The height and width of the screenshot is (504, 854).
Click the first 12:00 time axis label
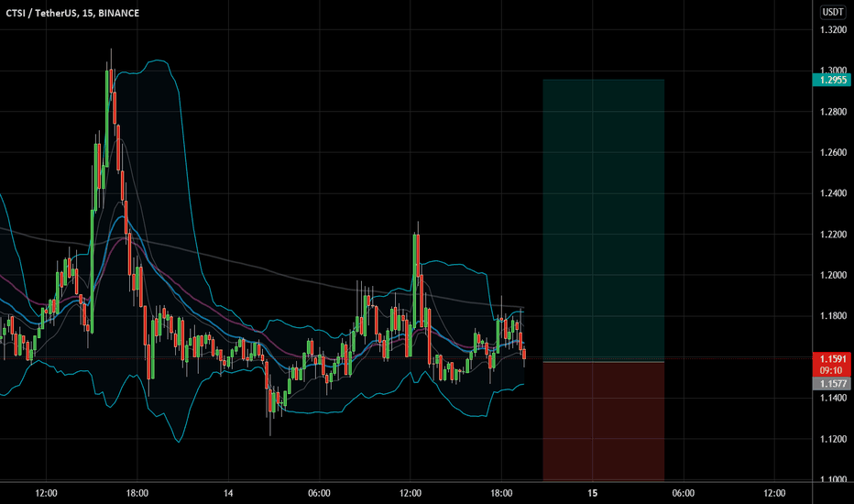[47, 493]
